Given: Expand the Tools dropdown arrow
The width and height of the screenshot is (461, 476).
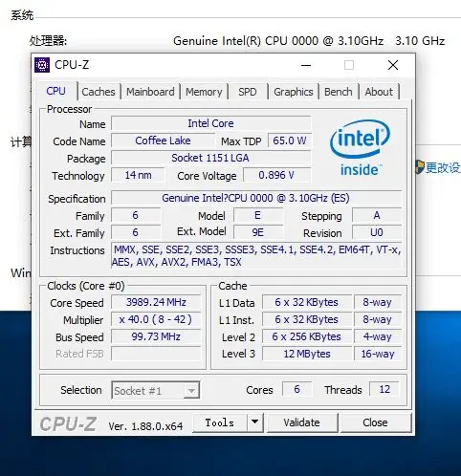Looking at the screenshot, I should tap(254, 422).
